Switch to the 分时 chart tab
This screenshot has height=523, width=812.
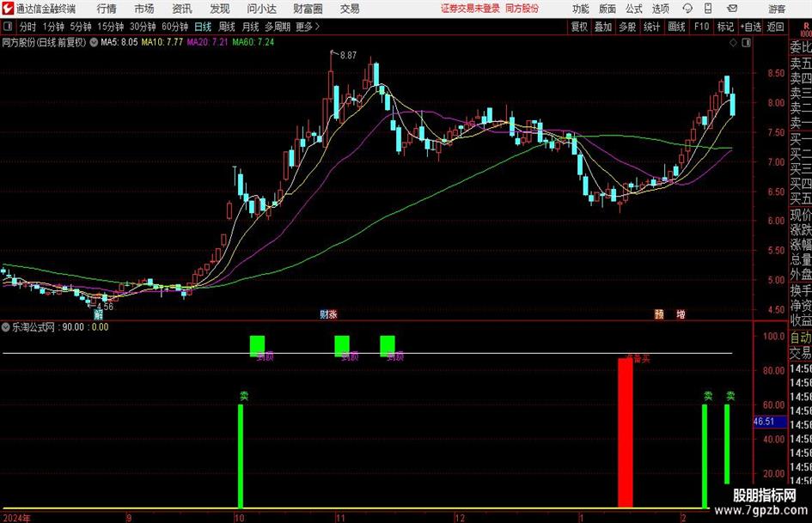pyautogui.click(x=28, y=27)
